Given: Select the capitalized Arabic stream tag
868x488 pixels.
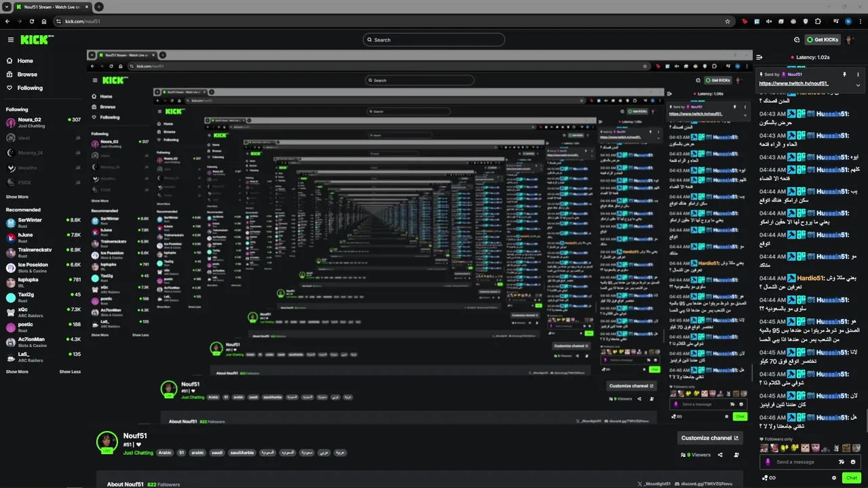Looking at the screenshot, I should pos(165,453).
